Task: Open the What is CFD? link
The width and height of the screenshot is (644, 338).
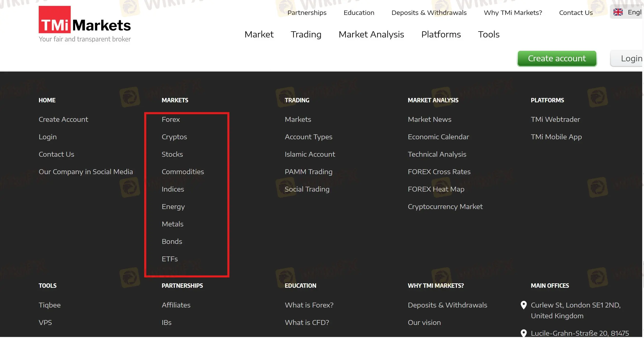Action: pos(307,322)
